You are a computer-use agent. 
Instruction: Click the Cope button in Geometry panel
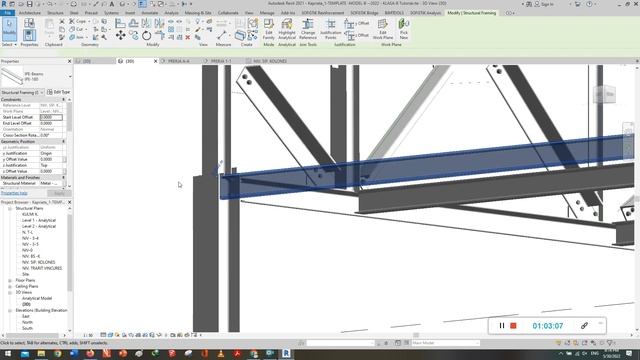coord(78,21)
